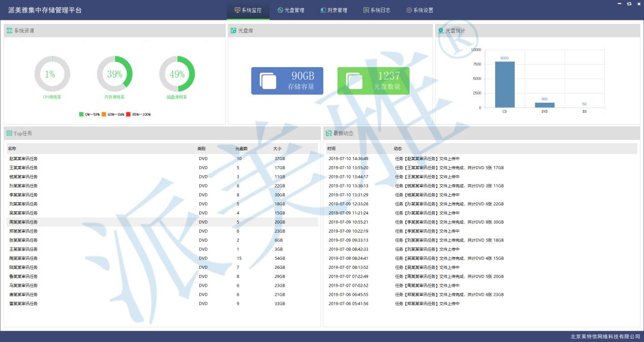The image size is (644, 342).
Task: Open the green 1237 光盘数量 card
Action: pos(374,81)
